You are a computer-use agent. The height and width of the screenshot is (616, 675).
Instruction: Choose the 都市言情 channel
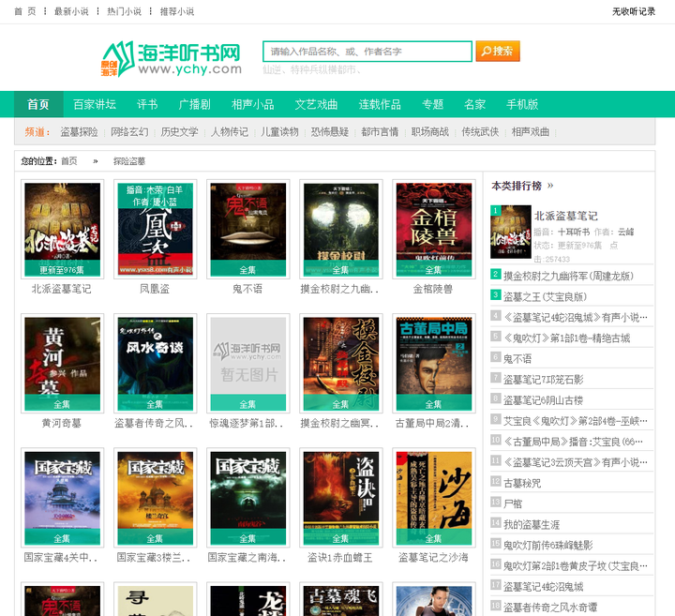point(380,131)
